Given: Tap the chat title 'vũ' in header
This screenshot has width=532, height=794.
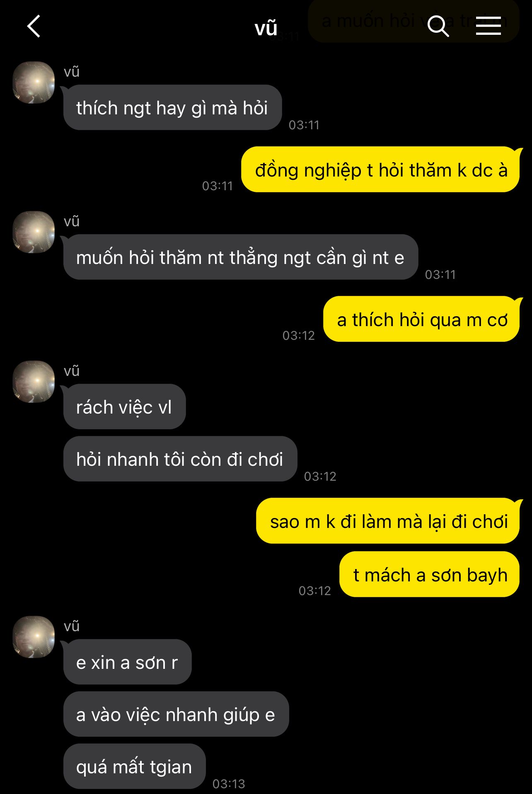Looking at the screenshot, I should point(266,28).
